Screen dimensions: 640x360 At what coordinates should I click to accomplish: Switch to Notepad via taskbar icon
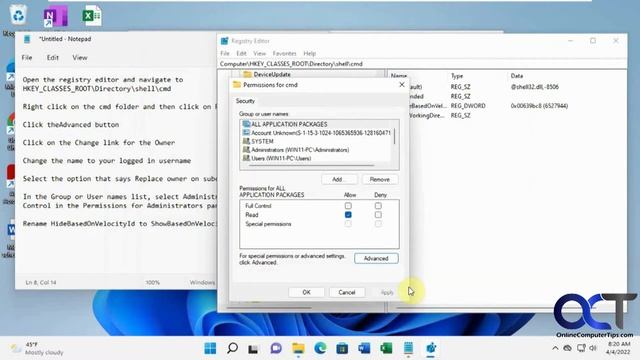(408, 348)
